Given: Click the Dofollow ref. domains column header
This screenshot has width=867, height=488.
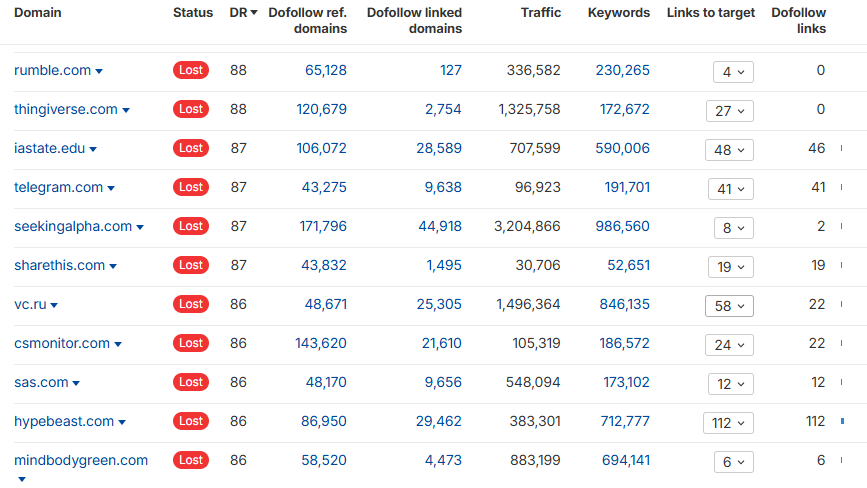Looking at the screenshot, I should pos(308,20).
